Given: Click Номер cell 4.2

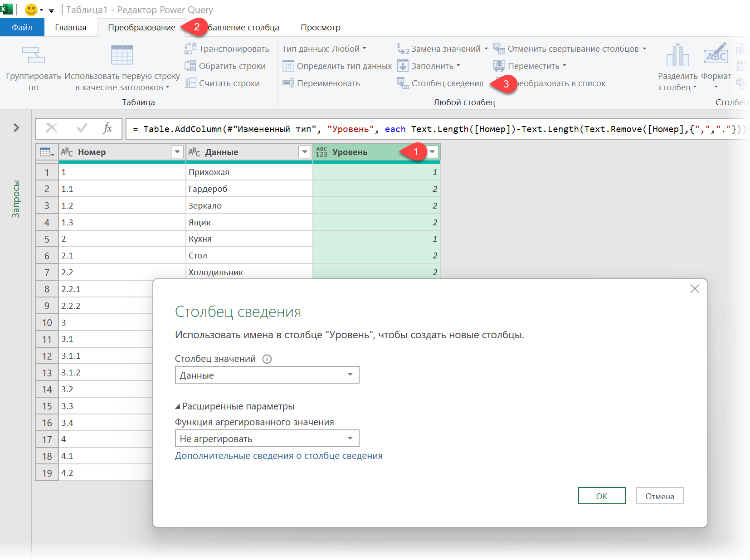Looking at the screenshot, I should point(105,472).
